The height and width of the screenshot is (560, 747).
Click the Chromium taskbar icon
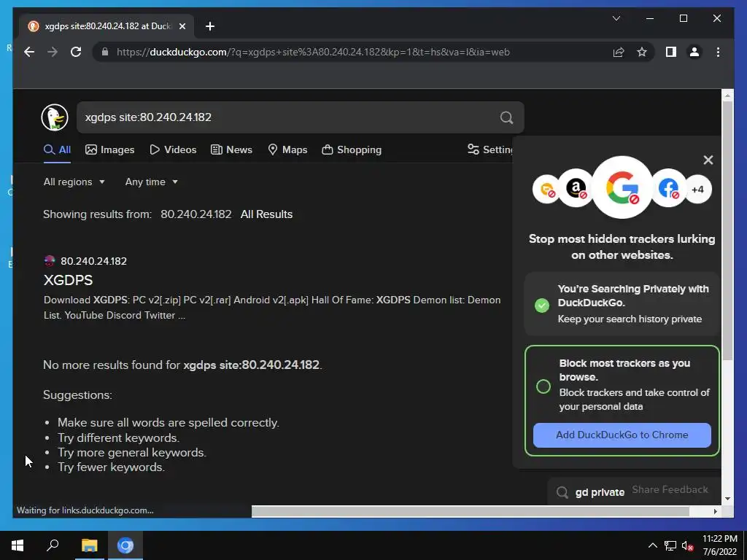(125, 545)
